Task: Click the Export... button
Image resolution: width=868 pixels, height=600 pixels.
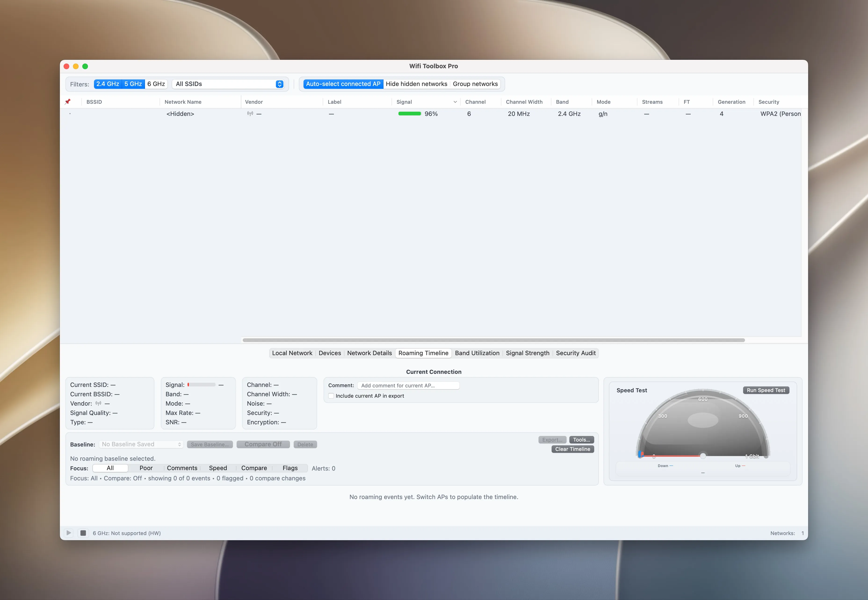Action: pos(552,440)
